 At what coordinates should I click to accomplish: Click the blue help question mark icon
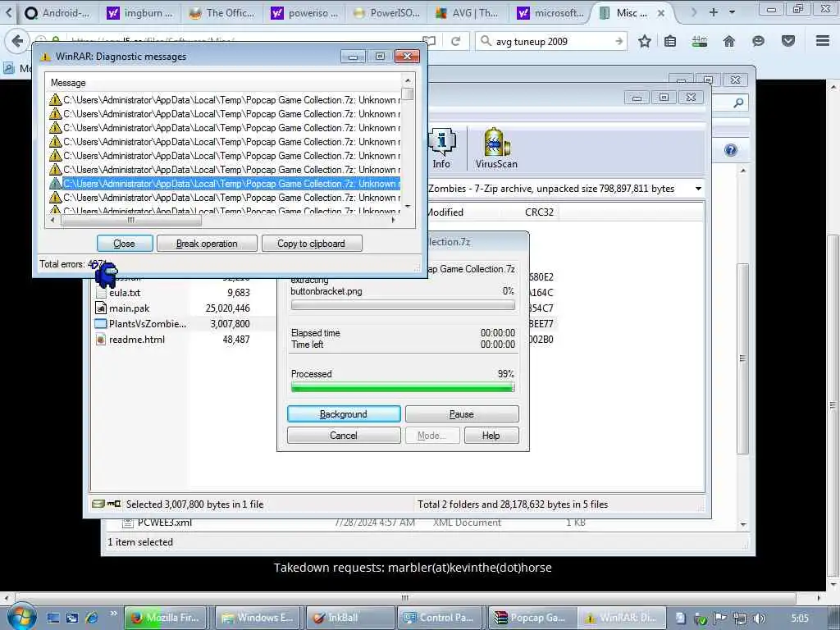(x=730, y=150)
